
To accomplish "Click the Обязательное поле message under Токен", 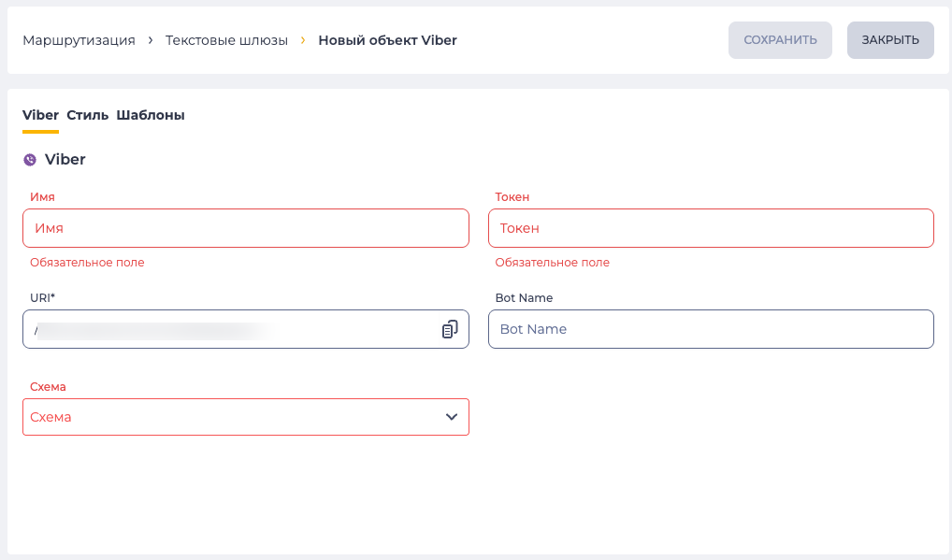I will 553,262.
